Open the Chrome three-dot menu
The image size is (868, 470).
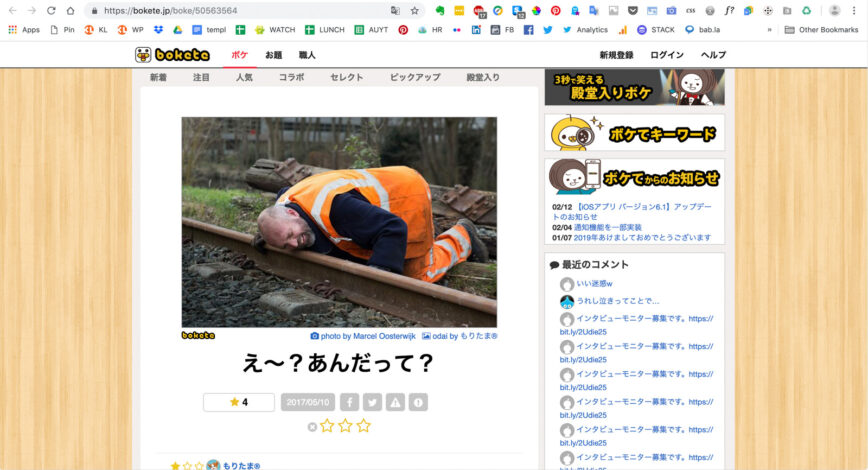pos(857,10)
